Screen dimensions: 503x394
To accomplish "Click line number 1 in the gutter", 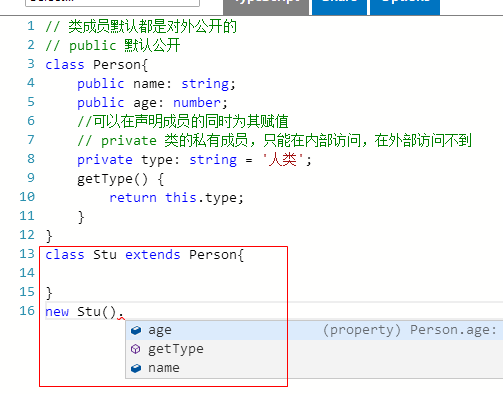I will (x=31, y=26).
